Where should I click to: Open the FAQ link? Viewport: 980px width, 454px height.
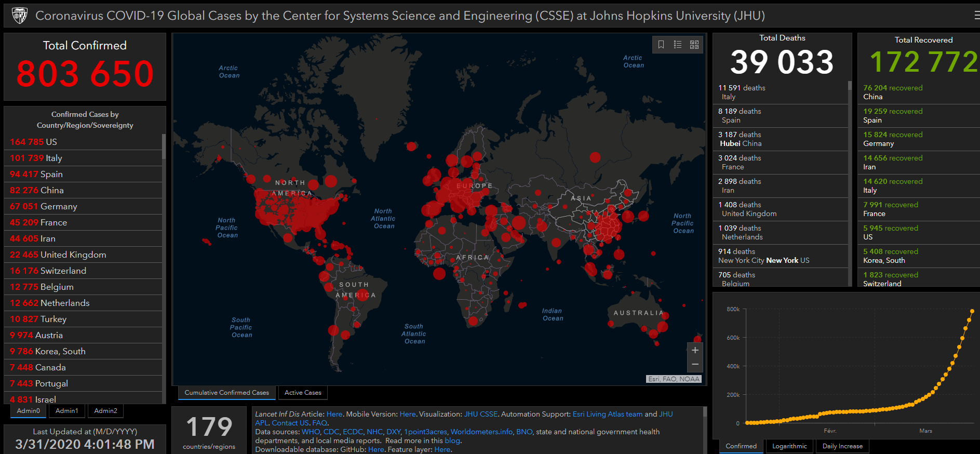coord(319,423)
